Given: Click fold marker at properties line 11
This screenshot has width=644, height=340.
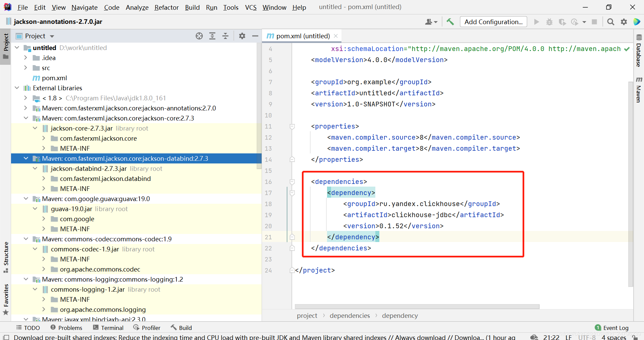Looking at the screenshot, I should tap(292, 127).
